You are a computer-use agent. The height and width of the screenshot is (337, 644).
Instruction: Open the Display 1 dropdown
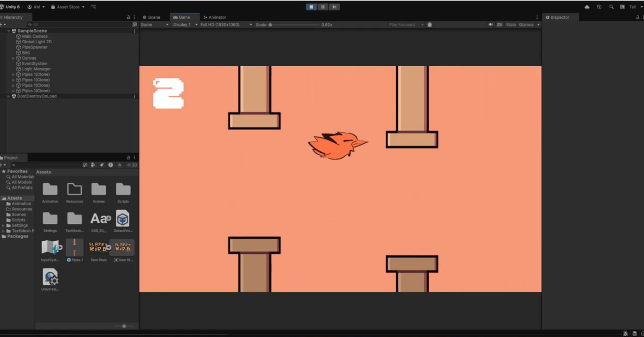coord(185,25)
